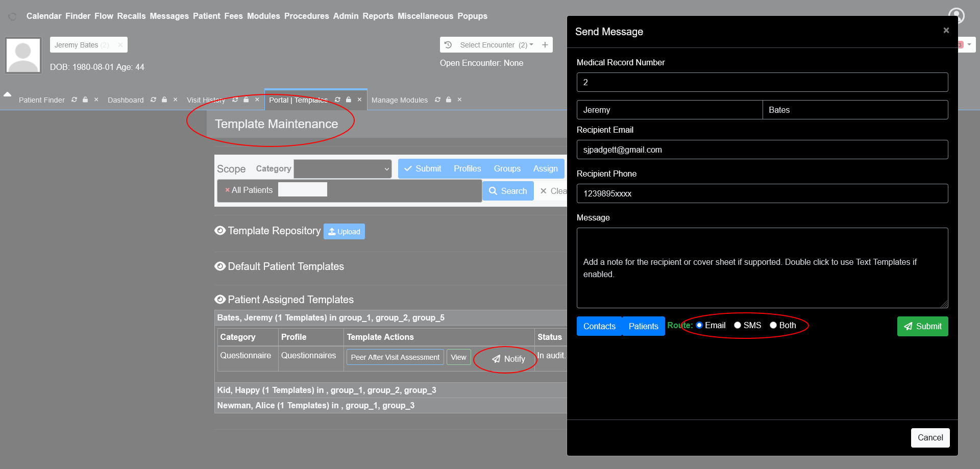
Task: Click the plus icon beside Select Encounter
Action: click(545, 45)
